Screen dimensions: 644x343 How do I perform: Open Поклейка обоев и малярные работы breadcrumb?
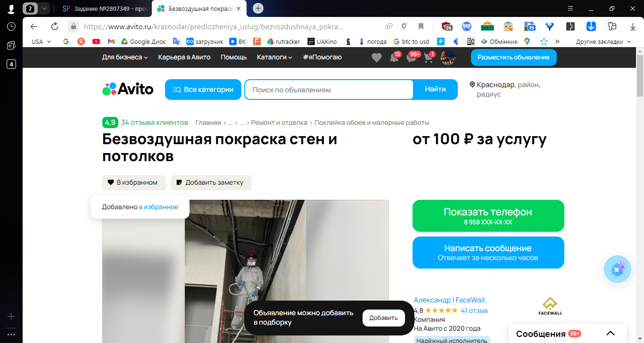(372, 122)
